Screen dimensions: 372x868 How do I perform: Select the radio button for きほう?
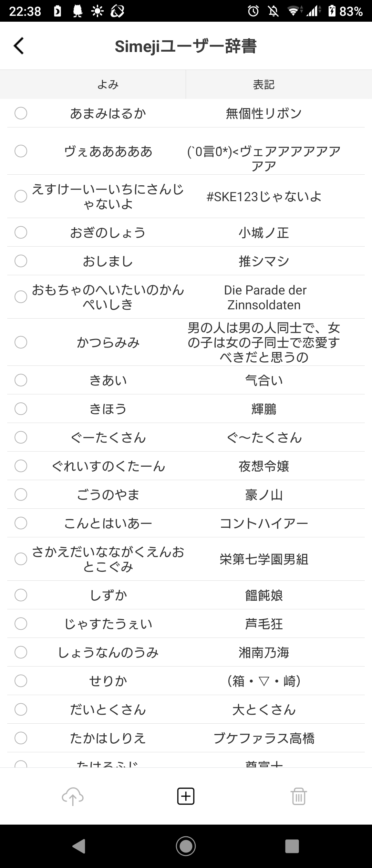(x=21, y=409)
